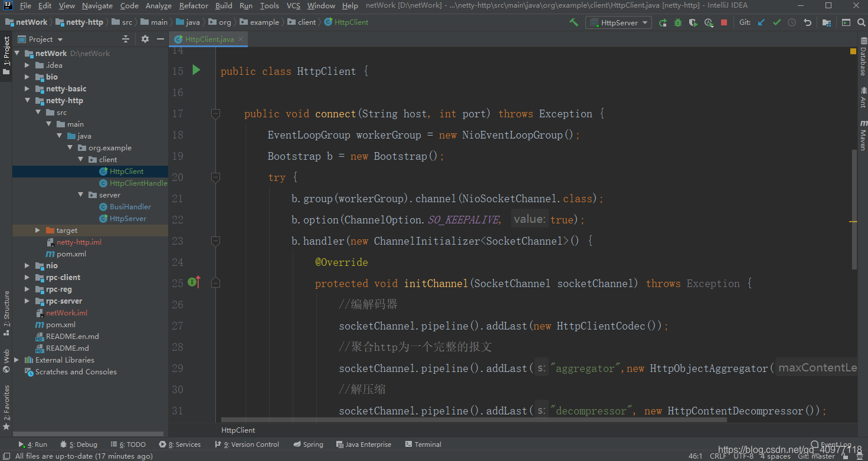
Task: Click the src breadcrumb in the navigation bar
Action: [x=123, y=22]
